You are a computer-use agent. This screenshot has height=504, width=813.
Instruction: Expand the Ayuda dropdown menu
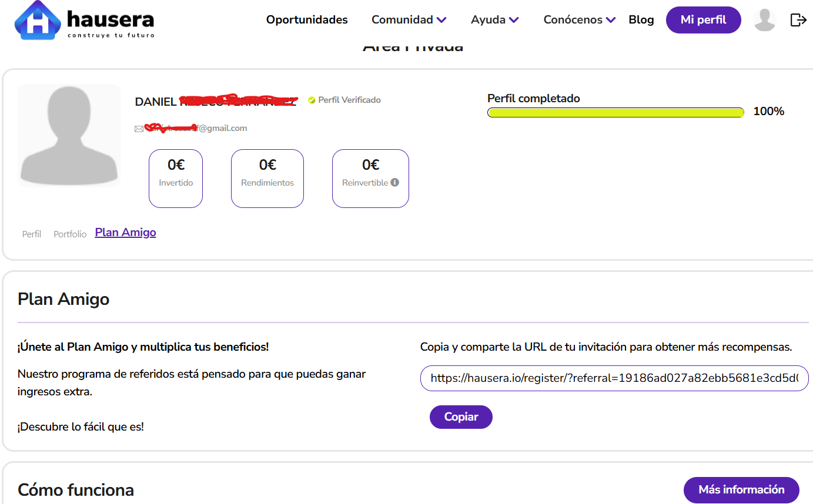[495, 20]
